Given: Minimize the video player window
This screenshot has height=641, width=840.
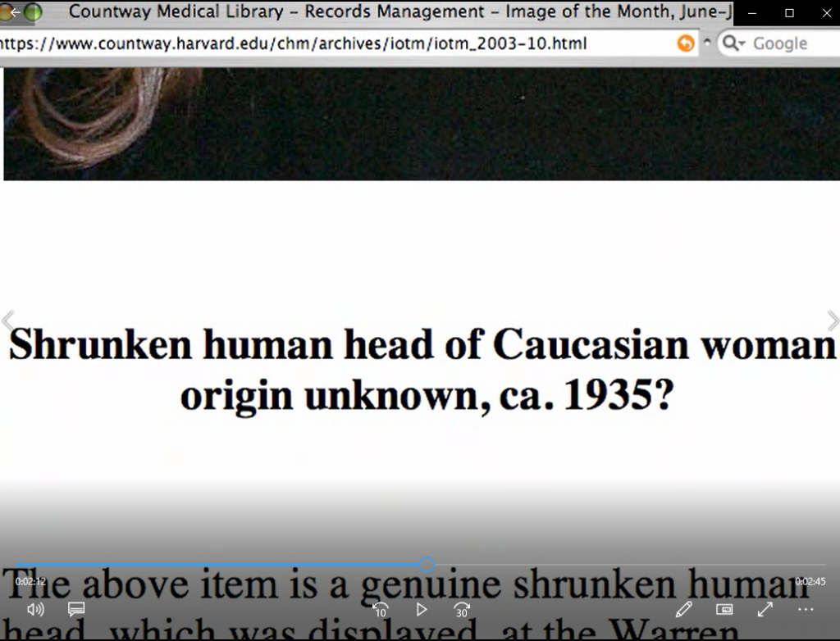Looking at the screenshot, I should [x=752, y=13].
